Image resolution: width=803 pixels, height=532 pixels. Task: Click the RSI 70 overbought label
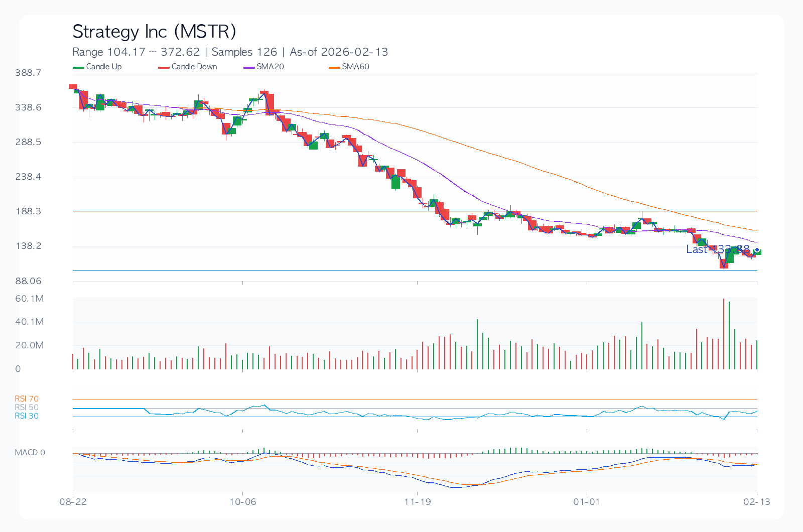click(27, 399)
